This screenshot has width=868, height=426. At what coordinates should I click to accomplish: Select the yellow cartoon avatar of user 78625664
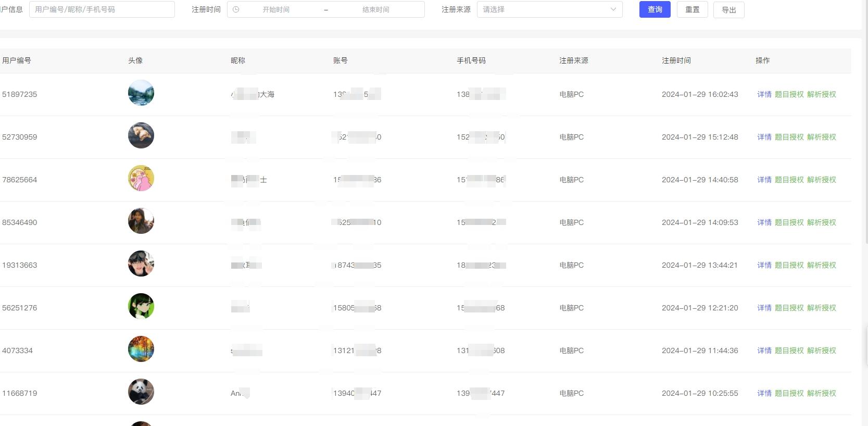[141, 178]
